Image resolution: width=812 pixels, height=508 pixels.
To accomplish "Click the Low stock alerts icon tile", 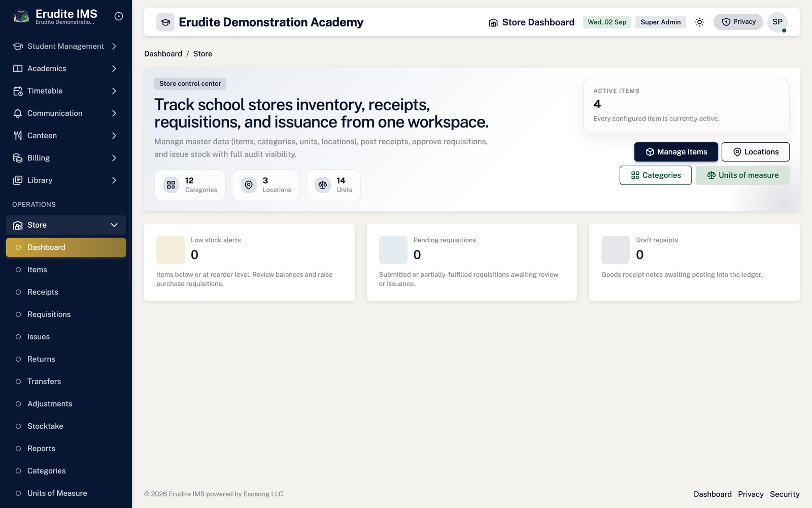I will [x=171, y=250].
